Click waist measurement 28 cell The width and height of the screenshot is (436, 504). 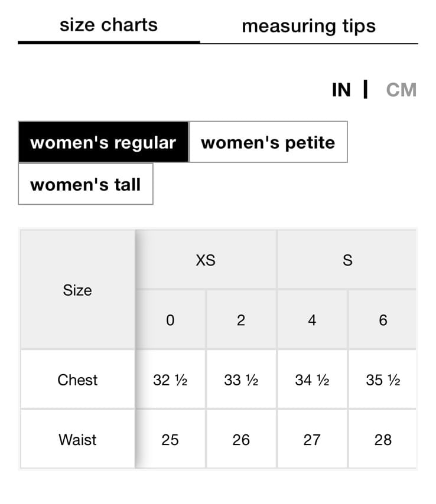383,440
